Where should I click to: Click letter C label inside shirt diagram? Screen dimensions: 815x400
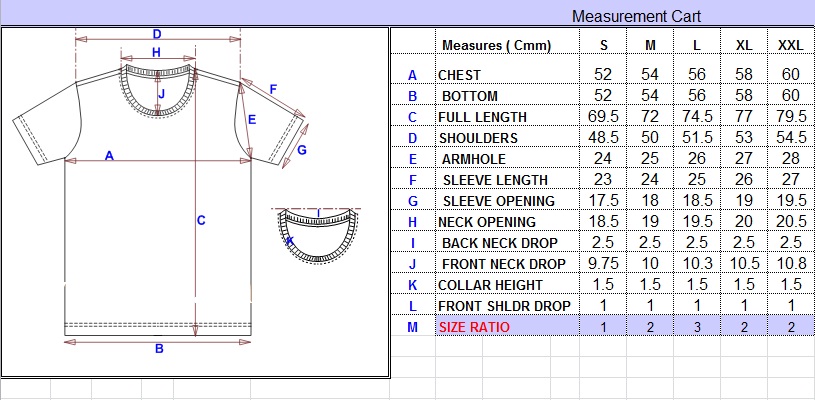click(x=200, y=221)
